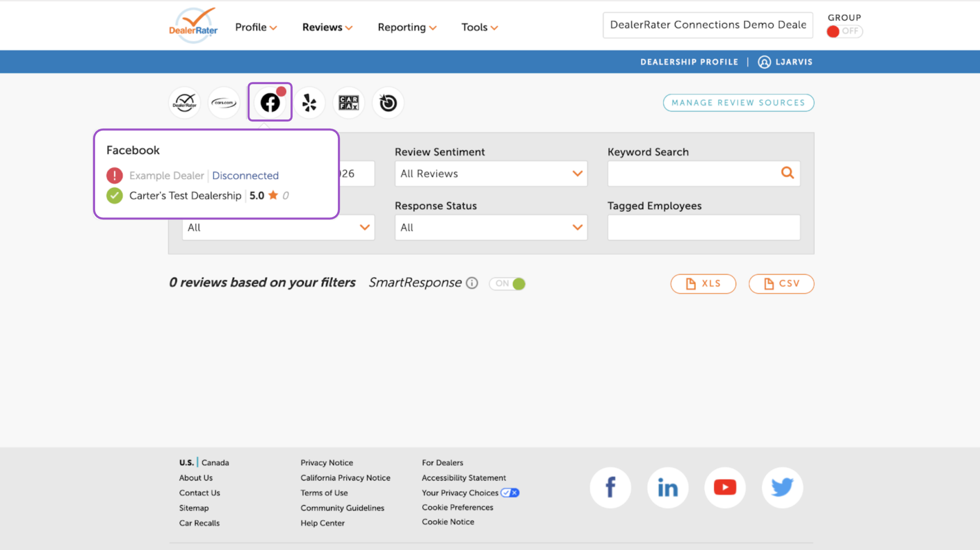Click the green check icon beside Carter's Test Dealership
Image resolution: width=980 pixels, height=550 pixels.
tap(114, 195)
